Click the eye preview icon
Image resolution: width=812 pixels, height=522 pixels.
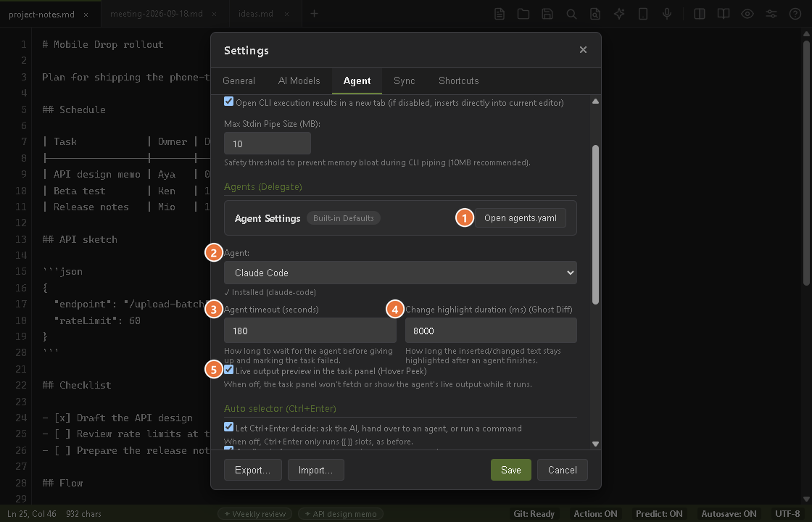pos(747,14)
